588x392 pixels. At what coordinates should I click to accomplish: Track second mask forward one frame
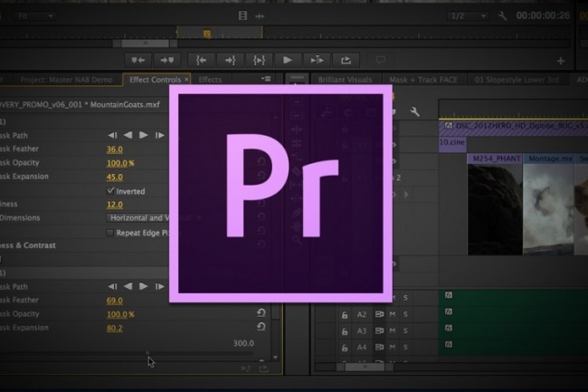160,287
